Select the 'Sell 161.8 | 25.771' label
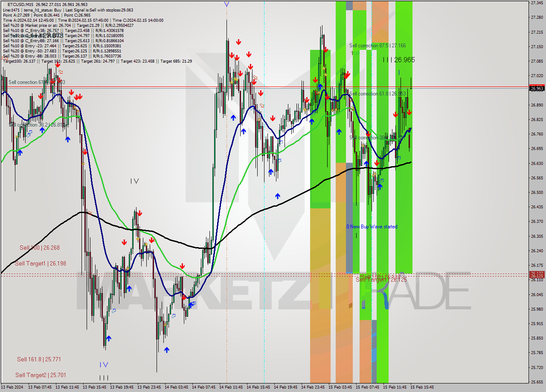 pos(39,359)
